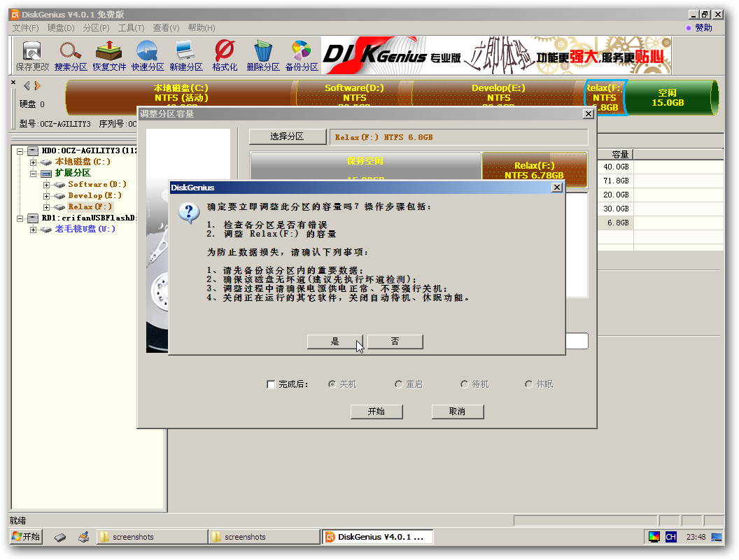Viewport: 739px width, 560px height.
Task: Expand the 本地磁盘 (C:) tree node
Action: tap(34, 162)
